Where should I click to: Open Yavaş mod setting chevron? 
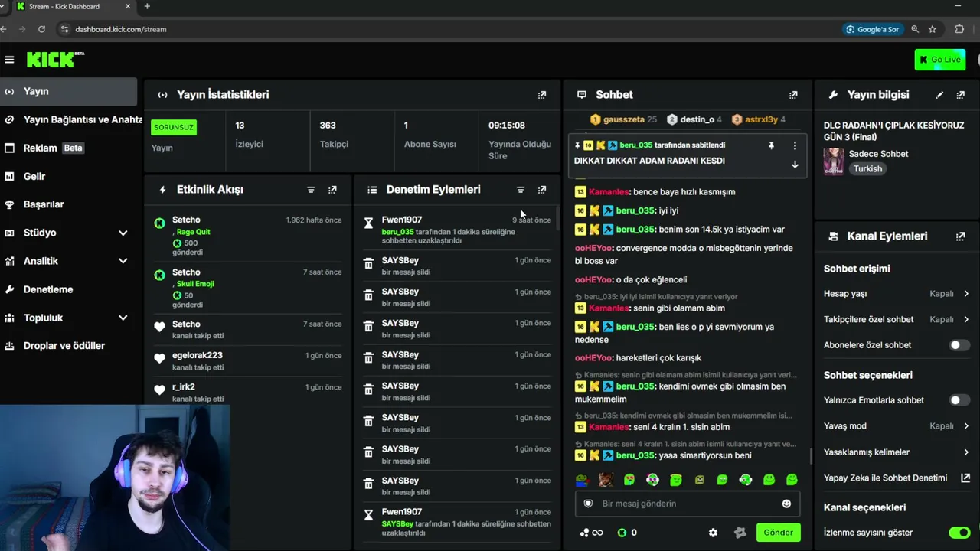[966, 426]
